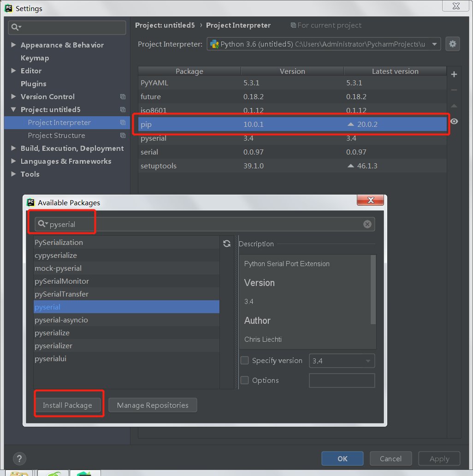Close the Available Packages dialog
The height and width of the screenshot is (476, 473).
(x=371, y=200)
